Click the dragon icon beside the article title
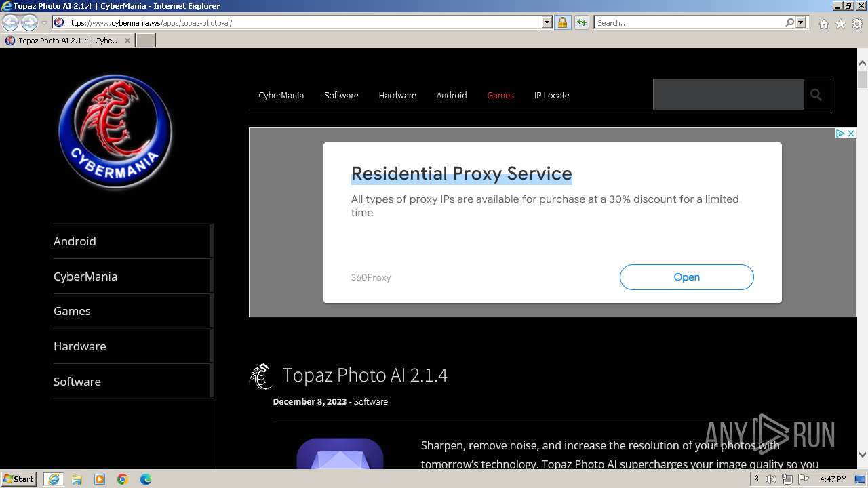 pos(261,376)
